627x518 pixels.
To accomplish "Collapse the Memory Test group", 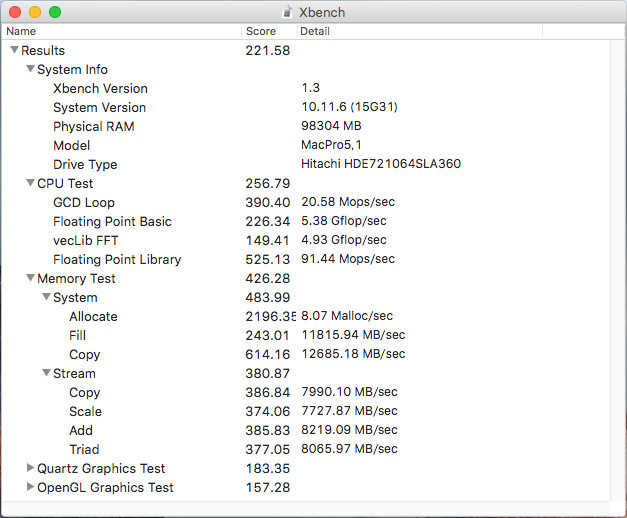I will click(30, 278).
